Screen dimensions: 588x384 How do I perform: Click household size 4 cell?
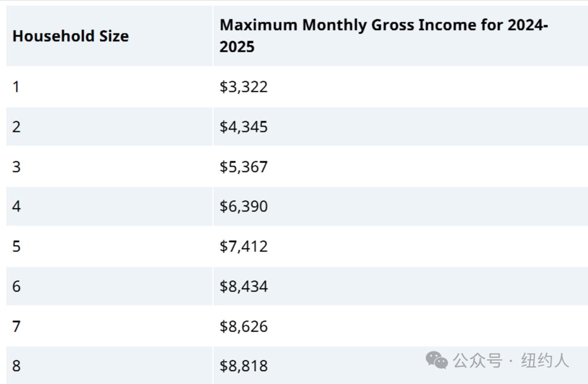click(x=109, y=206)
